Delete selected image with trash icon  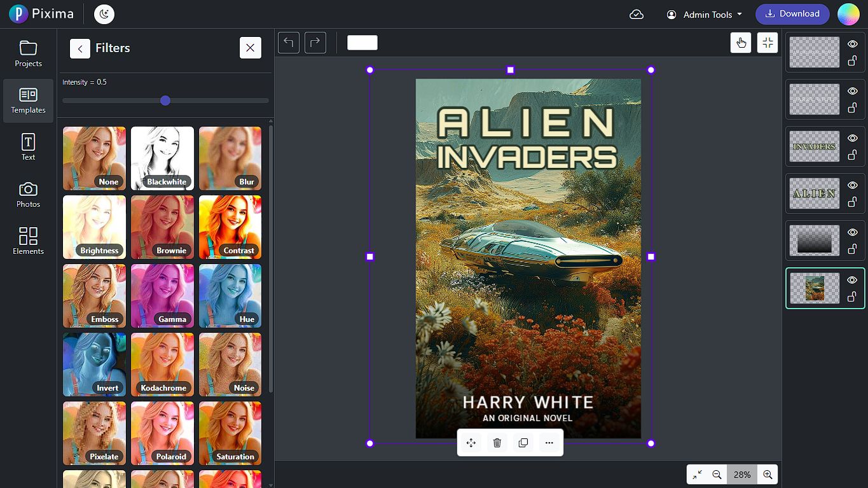[x=497, y=443]
